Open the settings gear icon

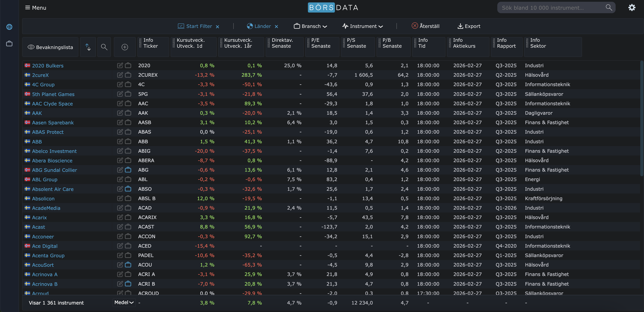[631, 7]
